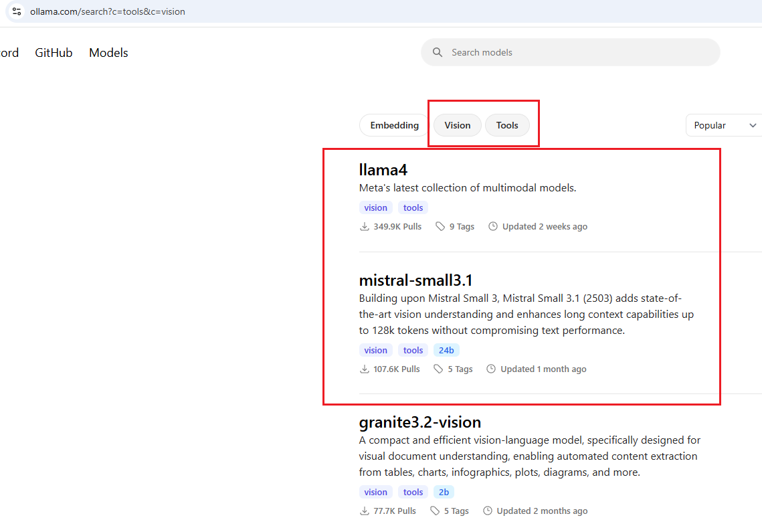This screenshot has width=762, height=532.
Task: Open the mistral-small3.1 model page
Action: click(x=415, y=280)
